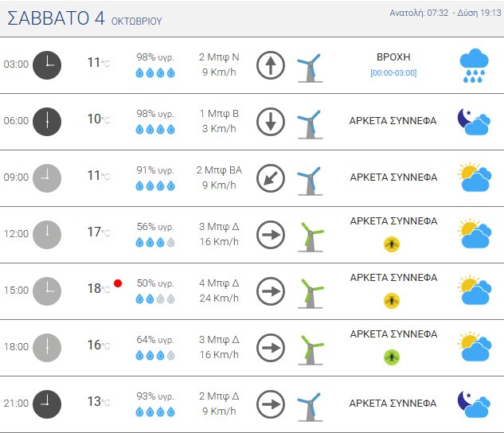Click the down arrow wind direction at 06:00
This screenshot has height=433, width=504.
click(271, 121)
